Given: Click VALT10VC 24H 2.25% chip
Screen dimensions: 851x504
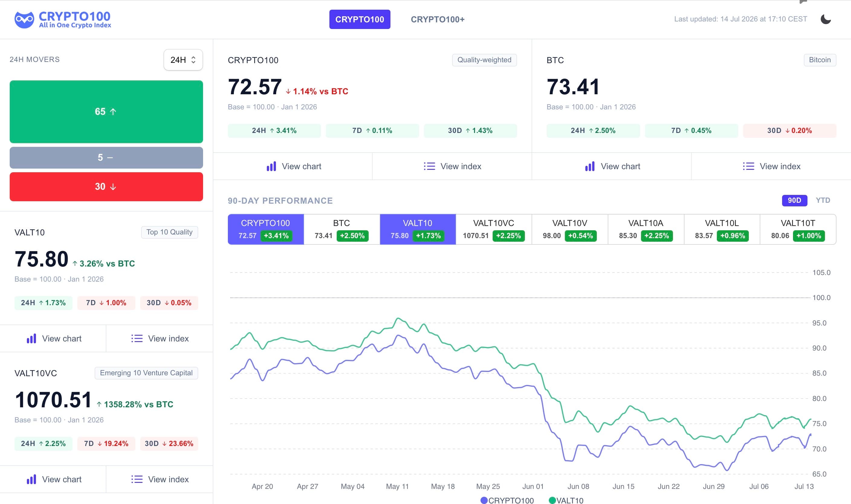Looking at the screenshot, I should click(43, 444).
